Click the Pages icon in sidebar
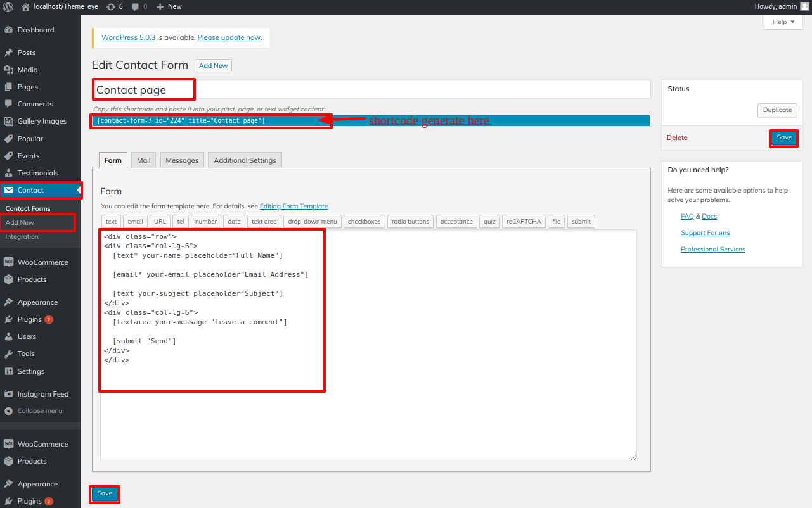 pyautogui.click(x=8, y=87)
